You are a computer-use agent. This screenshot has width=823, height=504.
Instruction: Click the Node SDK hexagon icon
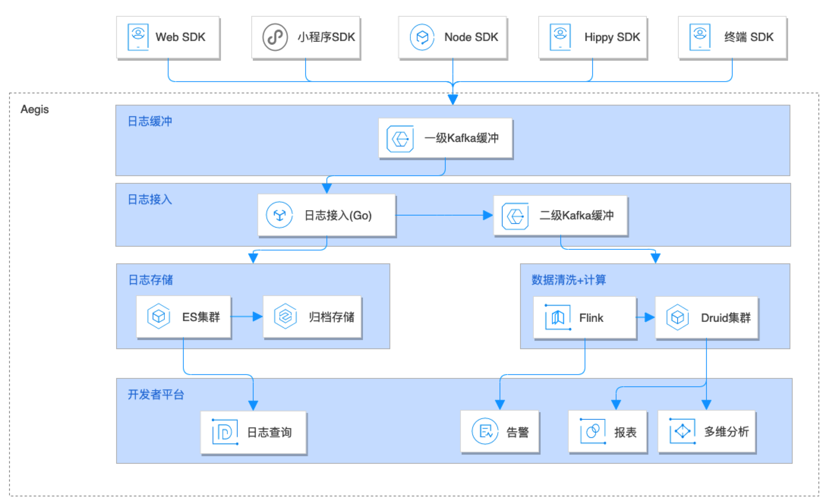(422, 37)
